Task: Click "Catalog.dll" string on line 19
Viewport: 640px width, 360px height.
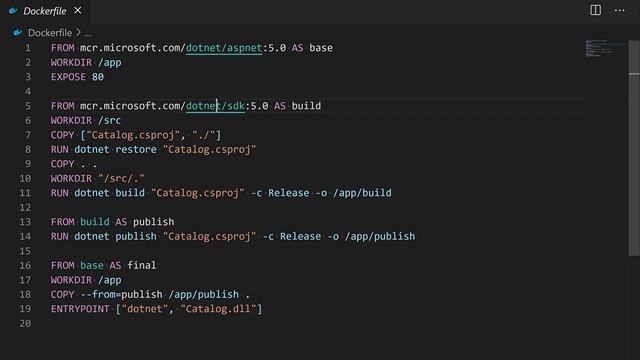Action: tap(218, 309)
